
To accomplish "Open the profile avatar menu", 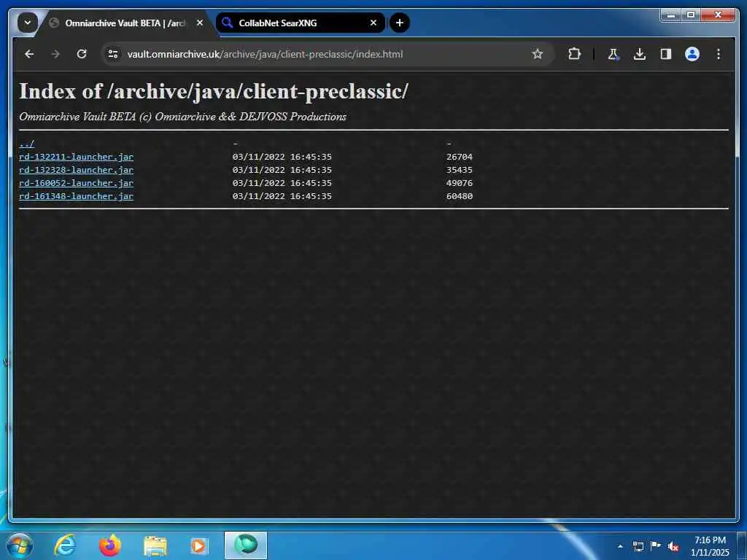I will click(692, 54).
